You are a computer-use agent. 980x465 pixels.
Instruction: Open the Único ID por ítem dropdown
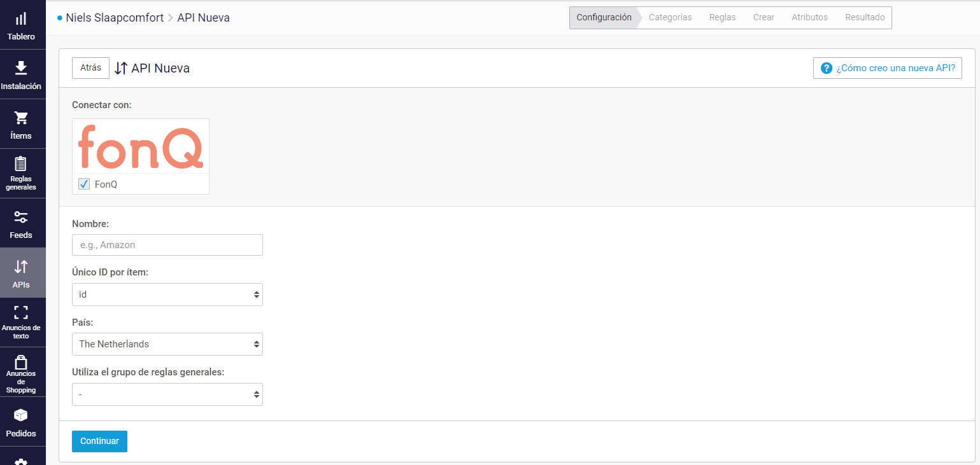167,295
